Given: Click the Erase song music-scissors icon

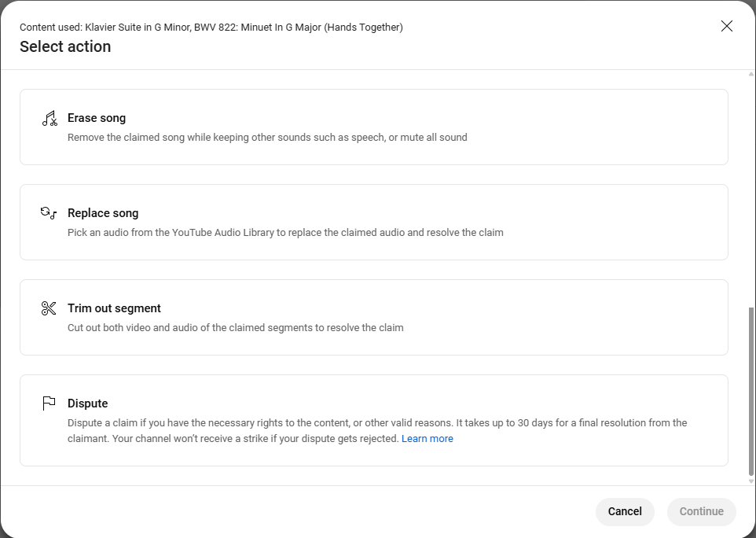Looking at the screenshot, I should [50, 119].
